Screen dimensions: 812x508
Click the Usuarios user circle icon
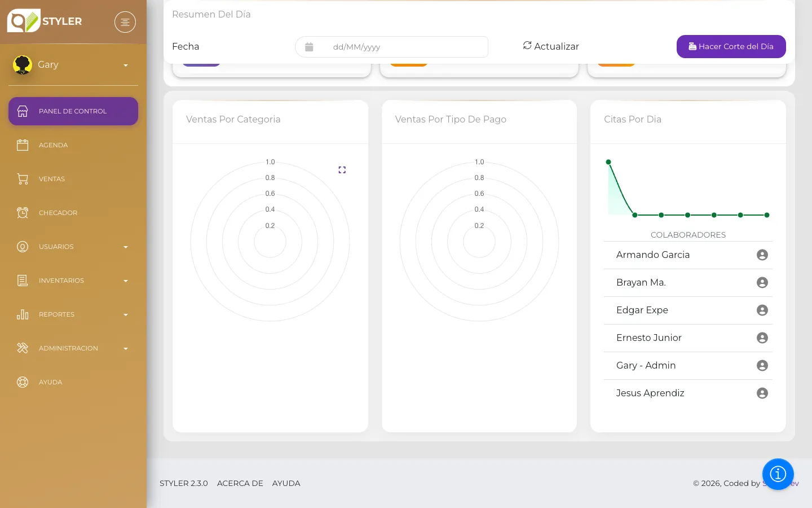23,247
